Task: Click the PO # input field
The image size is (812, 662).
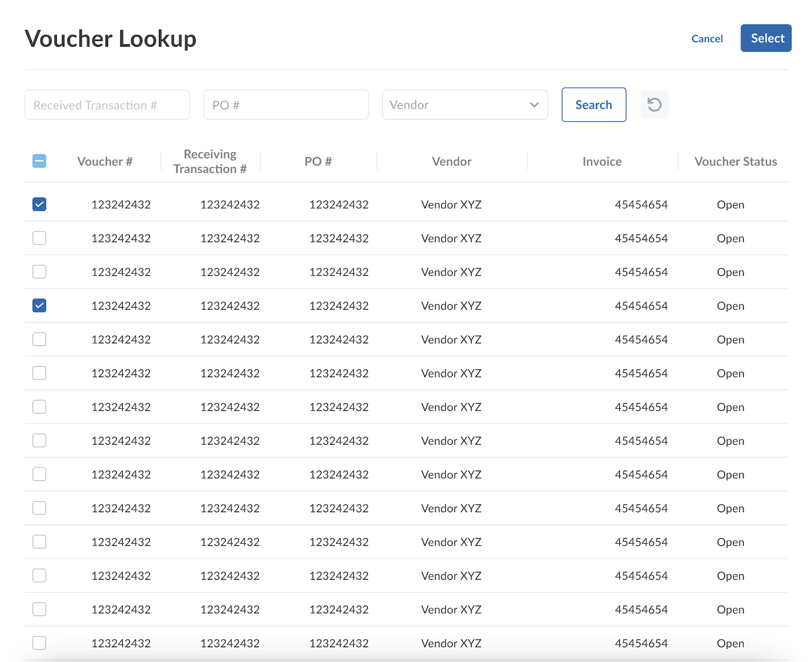Action: coord(286,105)
